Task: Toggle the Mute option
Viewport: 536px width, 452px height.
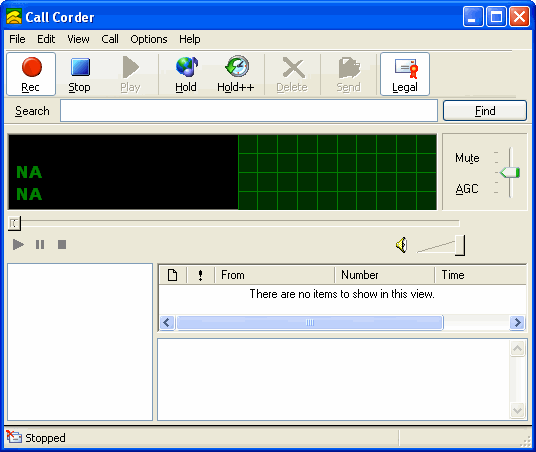Action: click(x=467, y=158)
